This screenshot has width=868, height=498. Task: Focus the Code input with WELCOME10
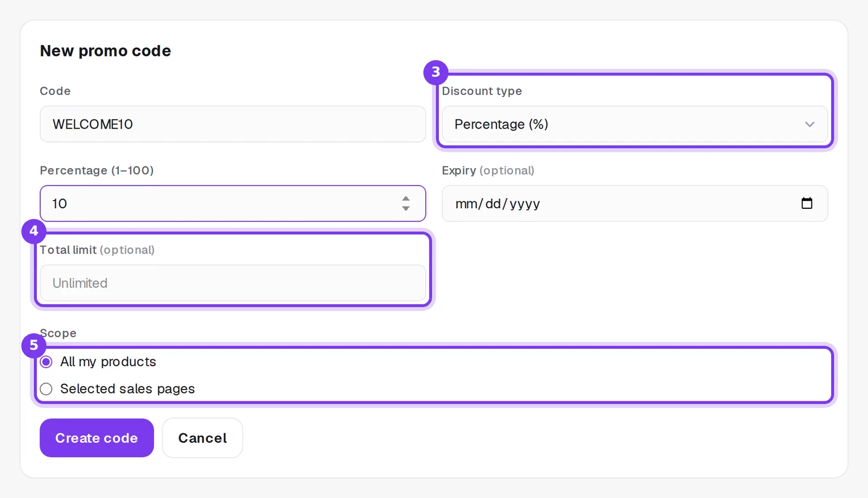pyautogui.click(x=233, y=124)
